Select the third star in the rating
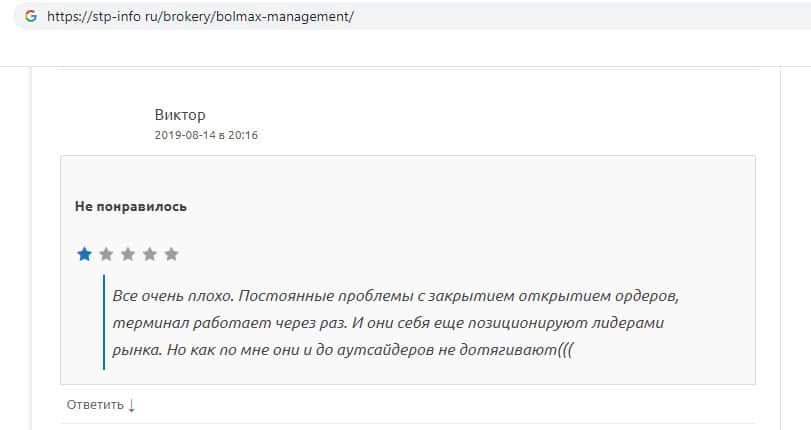 point(128,254)
